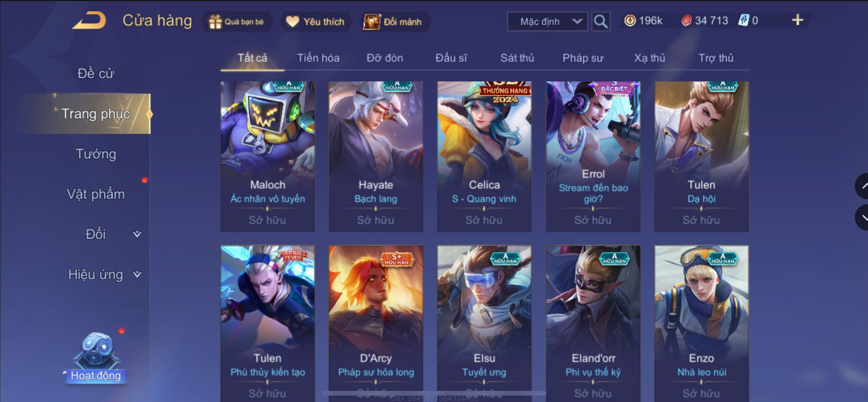Go to Vật phẩm section
The width and height of the screenshot is (868, 402).
[x=96, y=194]
